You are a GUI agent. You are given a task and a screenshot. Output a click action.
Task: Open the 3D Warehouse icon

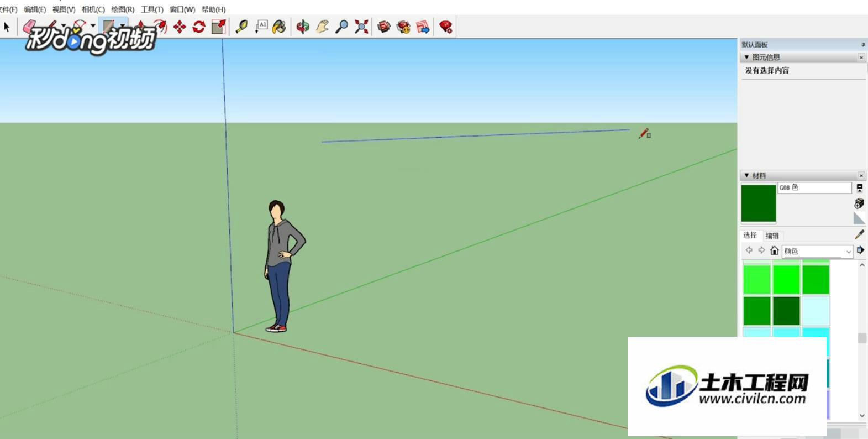click(x=384, y=27)
